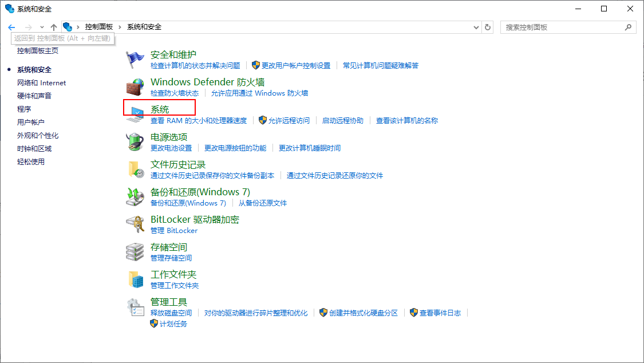The image size is (644, 363).
Task: Click 查看 RAM 的大小和处理器速度 link
Action: click(199, 120)
